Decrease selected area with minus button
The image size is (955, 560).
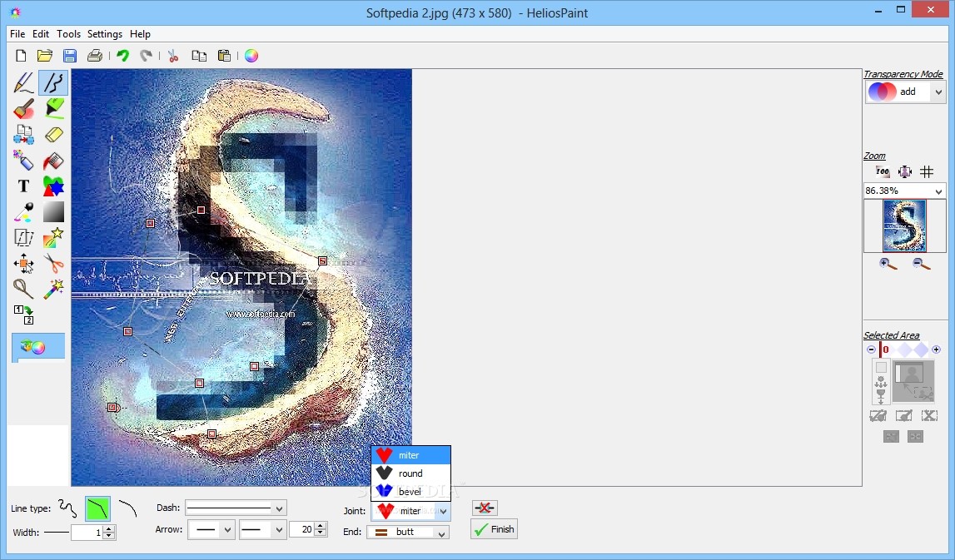point(871,349)
